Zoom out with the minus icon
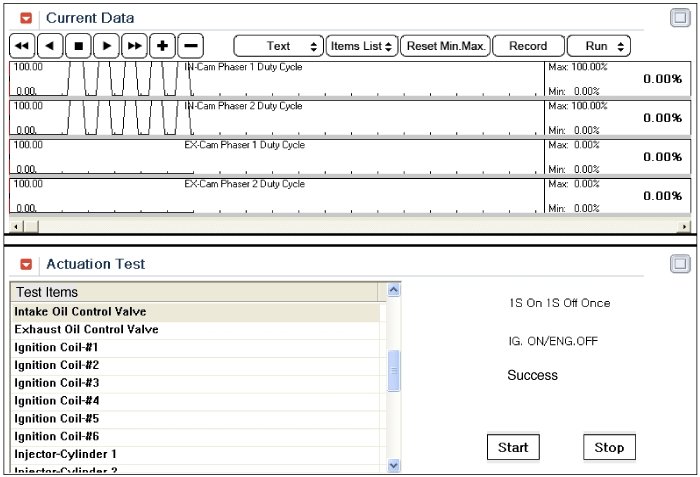 (x=191, y=46)
